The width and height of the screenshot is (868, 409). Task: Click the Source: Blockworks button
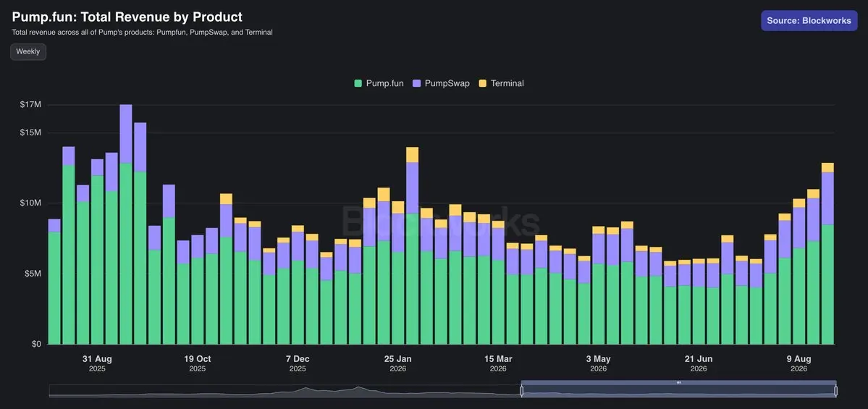809,20
